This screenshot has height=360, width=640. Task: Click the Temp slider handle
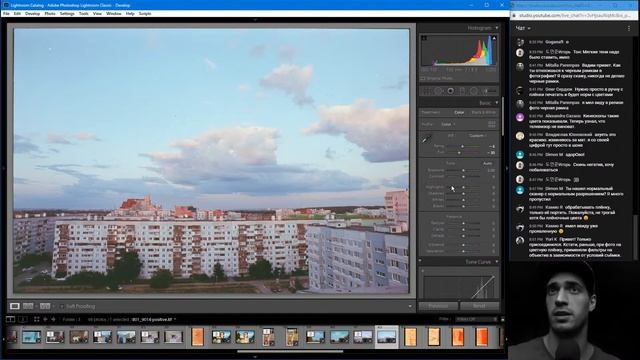pyautogui.click(x=462, y=146)
